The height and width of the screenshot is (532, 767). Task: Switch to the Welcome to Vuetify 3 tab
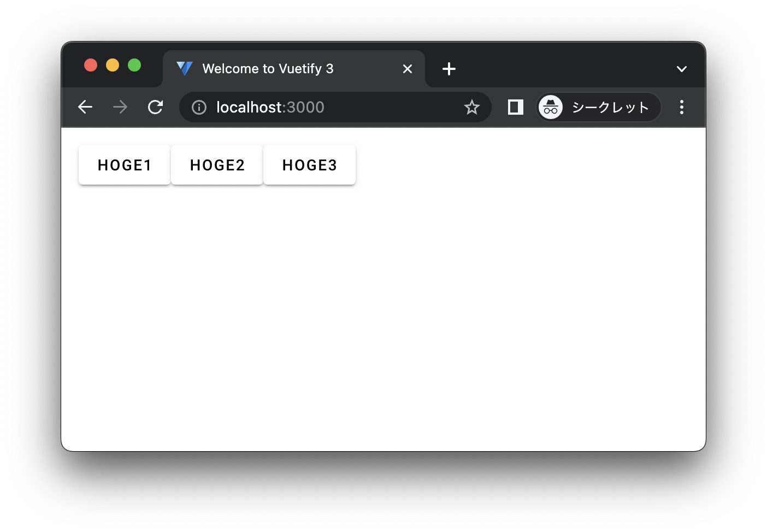point(294,69)
